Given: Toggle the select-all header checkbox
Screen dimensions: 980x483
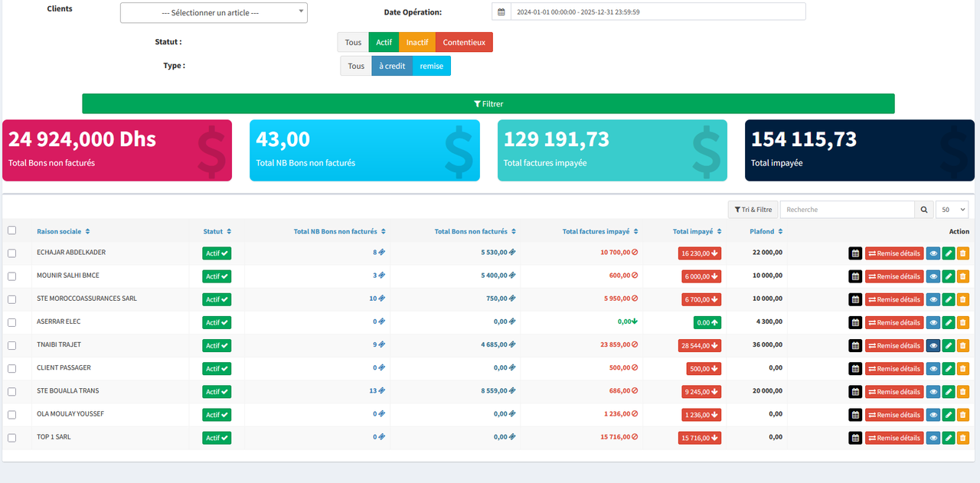Looking at the screenshot, I should coord(11,230).
